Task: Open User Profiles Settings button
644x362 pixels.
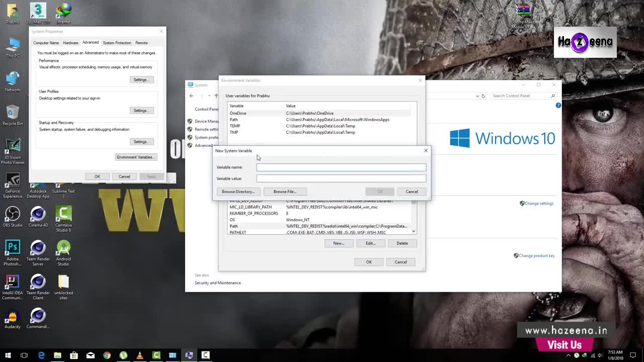Action: pyautogui.click(x=141, y=111)
